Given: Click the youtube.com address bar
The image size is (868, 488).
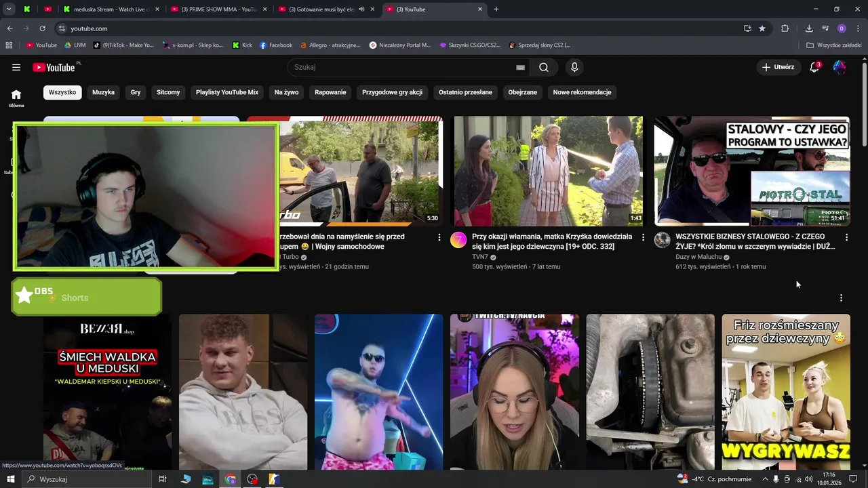Looking at the screenshot, I should click(400, 28).
